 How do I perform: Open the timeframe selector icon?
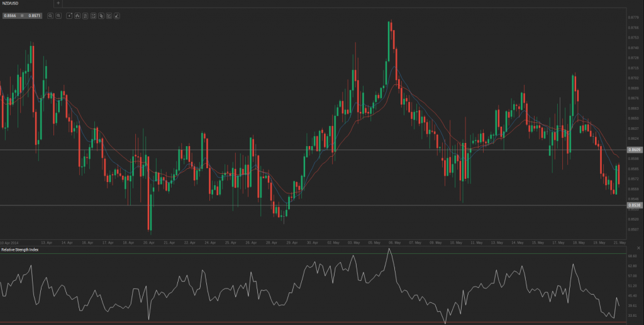point(69,15)
